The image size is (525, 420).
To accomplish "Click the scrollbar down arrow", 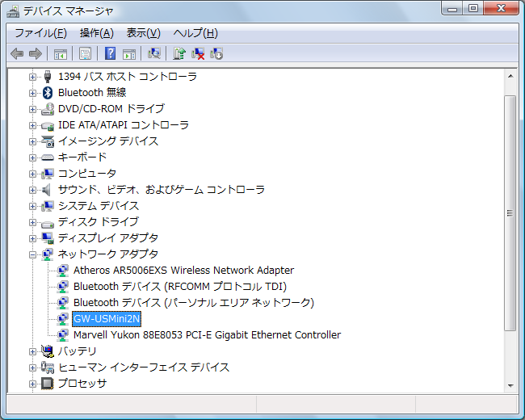I will (510, 385).
